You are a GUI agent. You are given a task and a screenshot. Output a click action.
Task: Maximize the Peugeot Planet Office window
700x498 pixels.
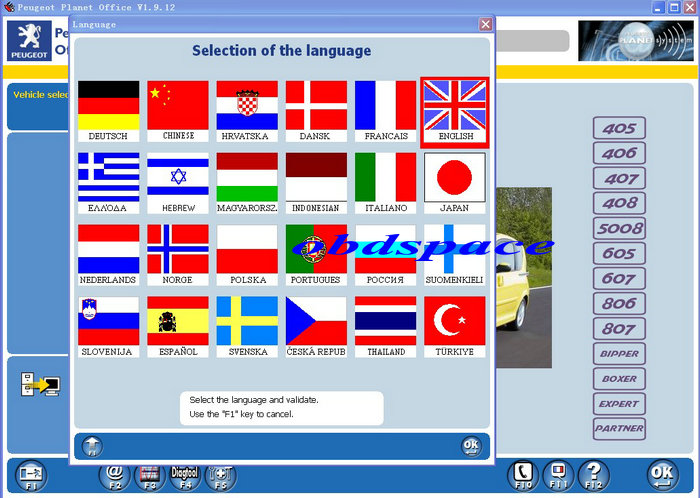674,8
